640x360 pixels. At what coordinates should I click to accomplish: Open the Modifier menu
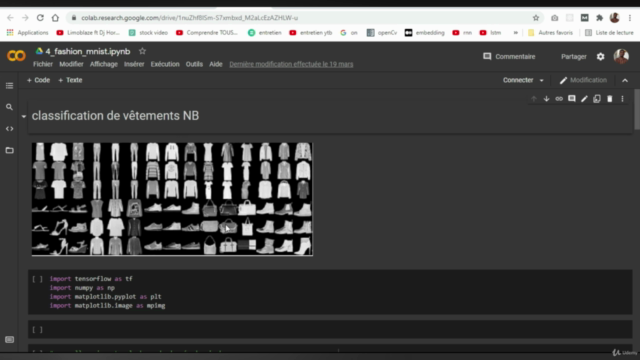[x=71, y=64]
